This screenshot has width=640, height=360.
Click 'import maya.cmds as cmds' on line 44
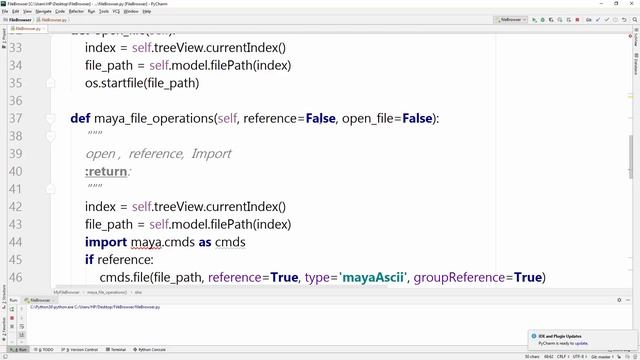tap(165, 242)
